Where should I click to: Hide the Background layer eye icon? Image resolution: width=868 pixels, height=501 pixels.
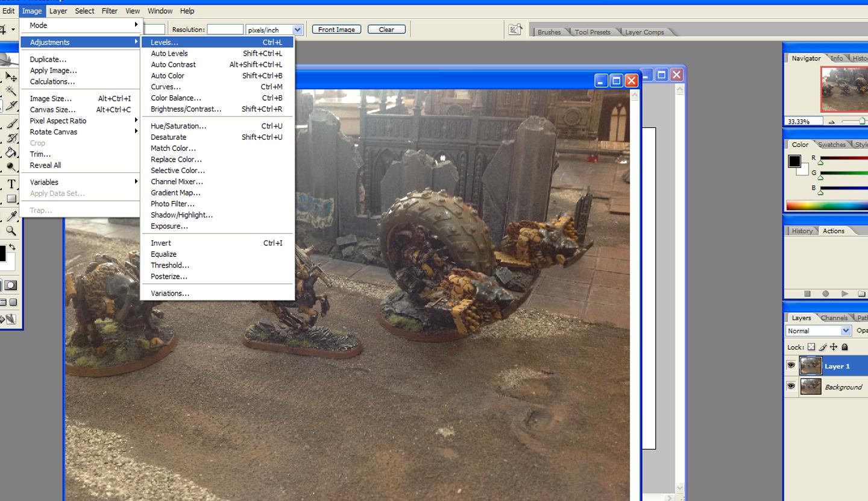click(x=791, y=386)
